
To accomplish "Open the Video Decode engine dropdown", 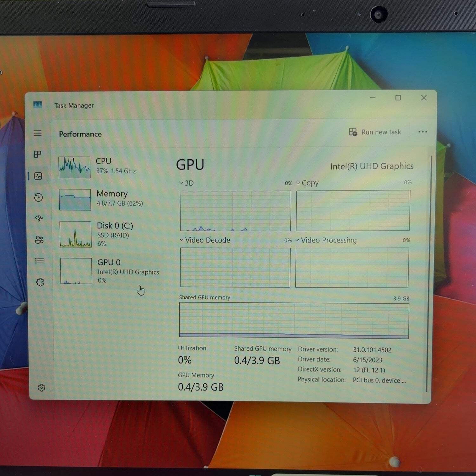I will (205, 240).
